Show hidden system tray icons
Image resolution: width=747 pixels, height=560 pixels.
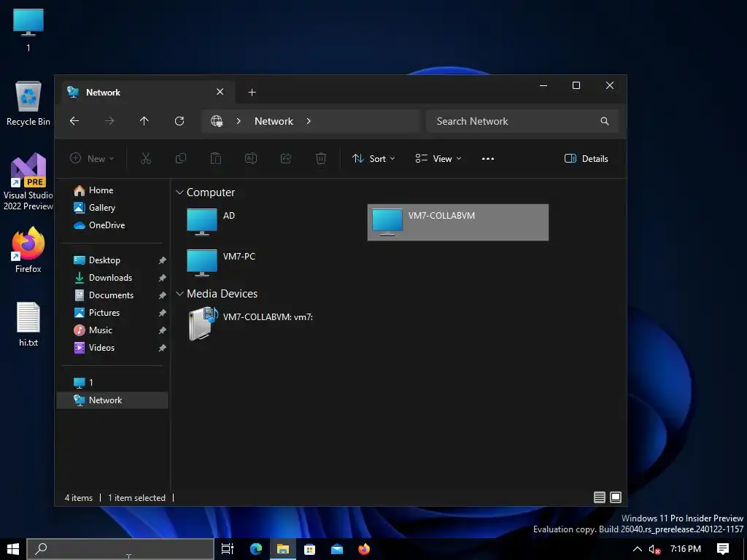point(637,549)
